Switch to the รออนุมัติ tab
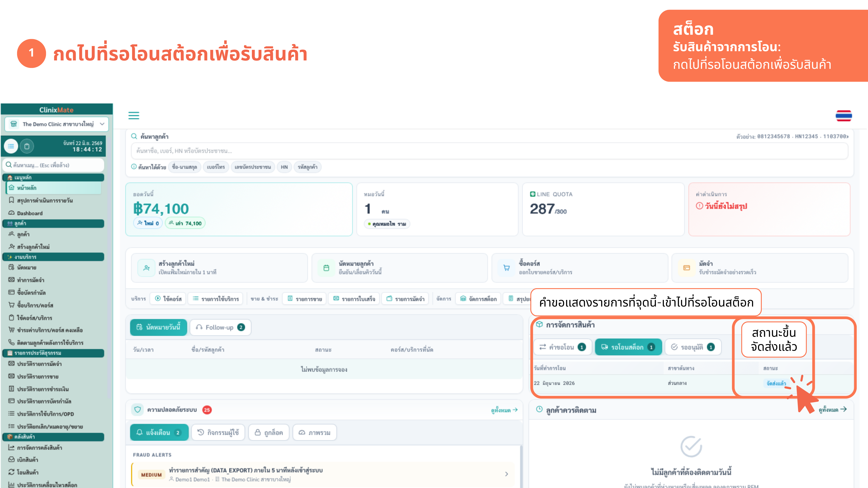The height and width of the screenshot is (488, 868). click(693, 347)
